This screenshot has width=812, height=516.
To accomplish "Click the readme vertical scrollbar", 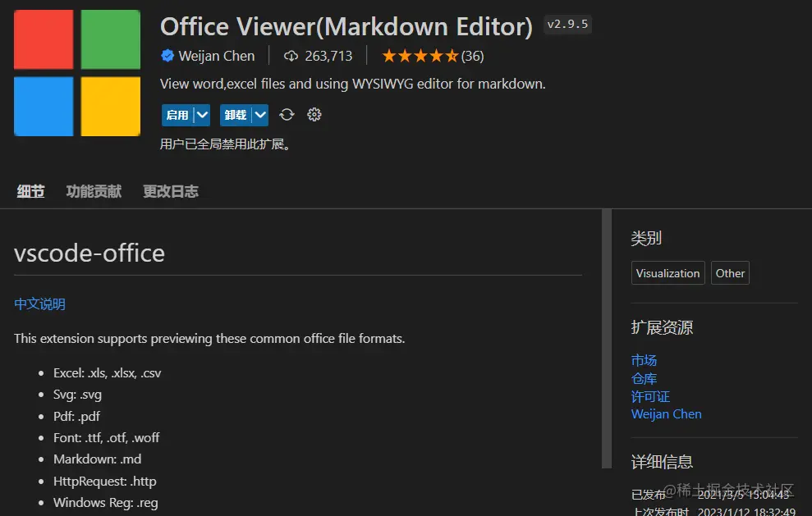I will tap(607, 339).
